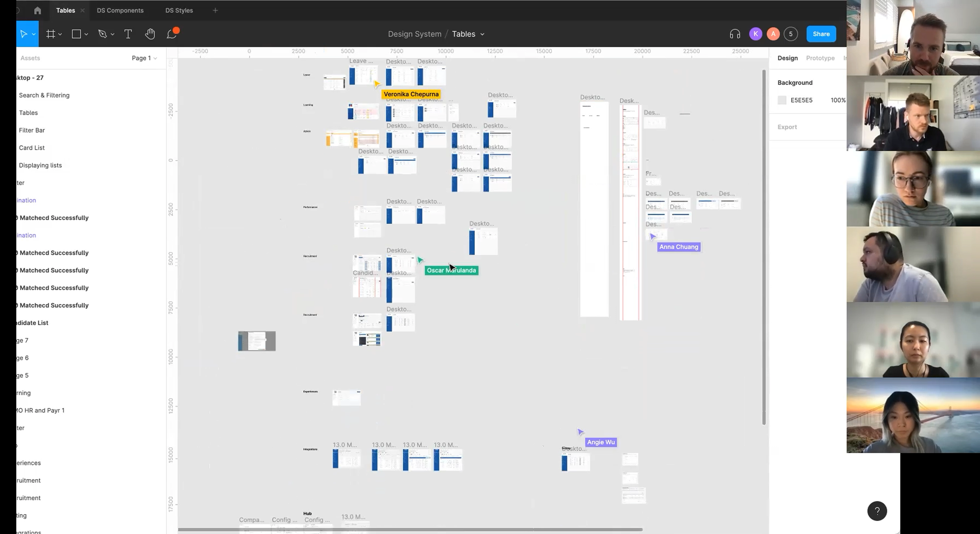
Task: Expand the Move tool options chevron
Action: [34, 34]
